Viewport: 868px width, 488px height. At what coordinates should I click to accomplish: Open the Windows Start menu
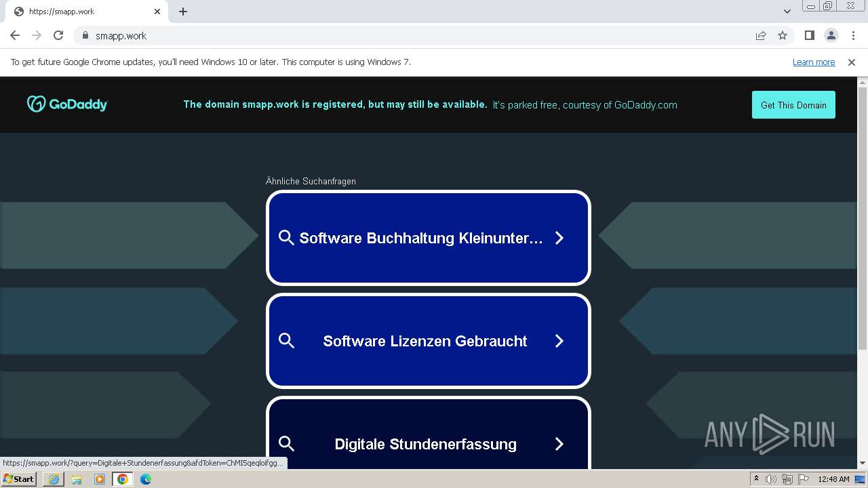point(19,479)
